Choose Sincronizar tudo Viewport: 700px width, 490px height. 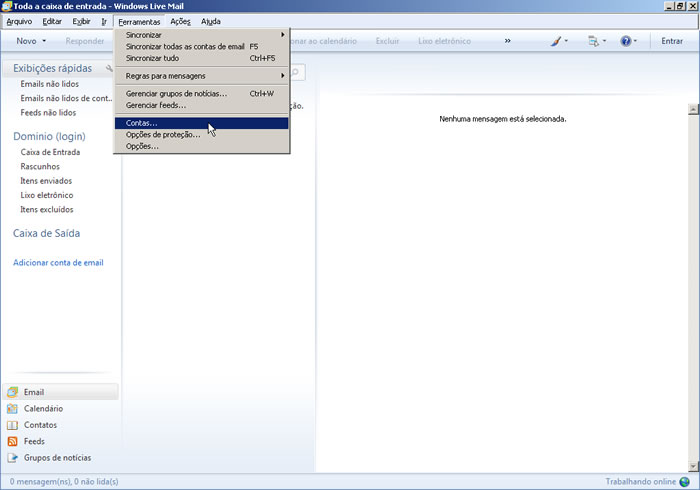click(201, 58)
